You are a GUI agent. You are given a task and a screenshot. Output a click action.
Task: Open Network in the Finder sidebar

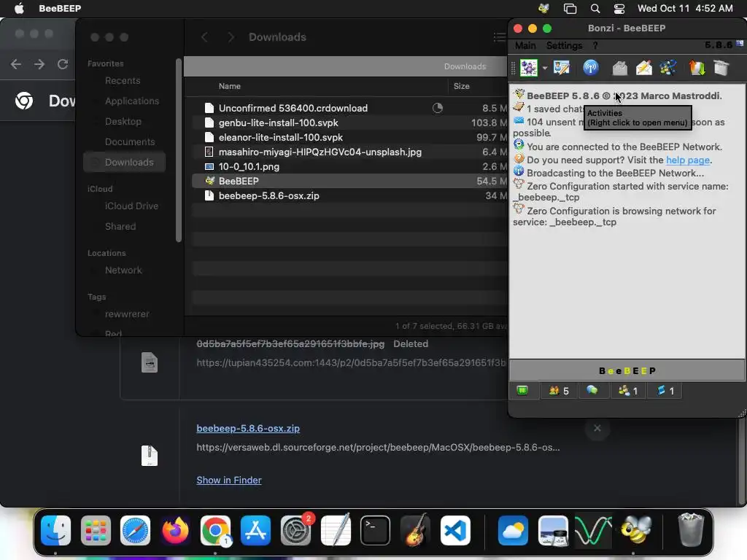click(123, 270)
